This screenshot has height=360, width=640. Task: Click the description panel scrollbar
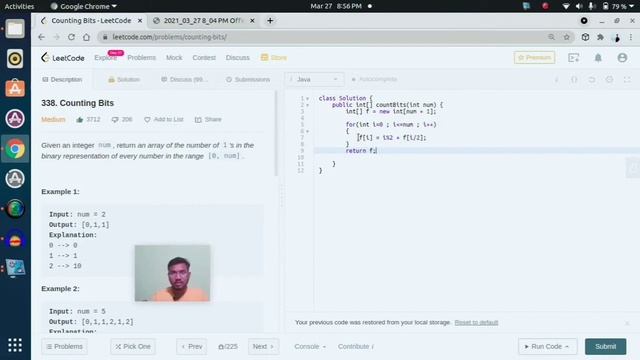tap(276, 133)
